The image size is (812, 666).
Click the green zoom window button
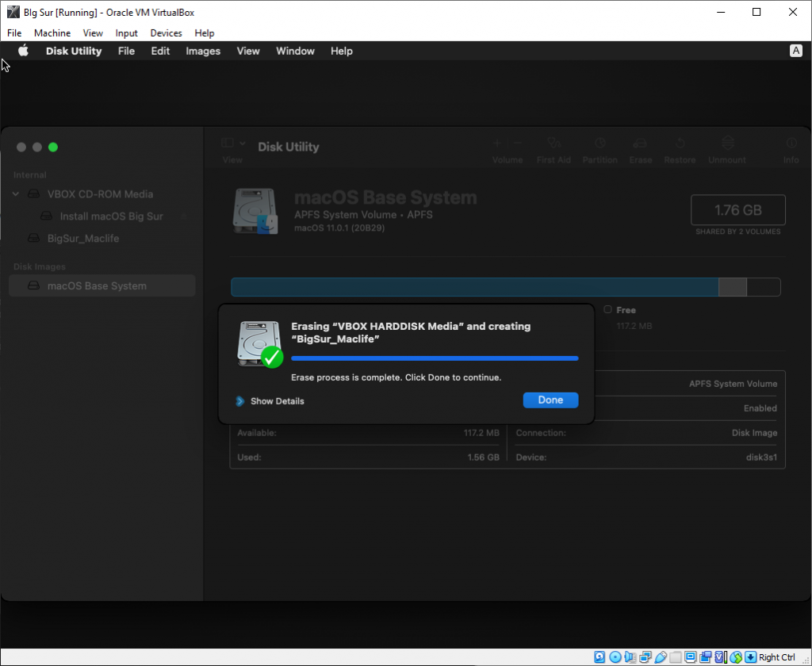[53, 147]
